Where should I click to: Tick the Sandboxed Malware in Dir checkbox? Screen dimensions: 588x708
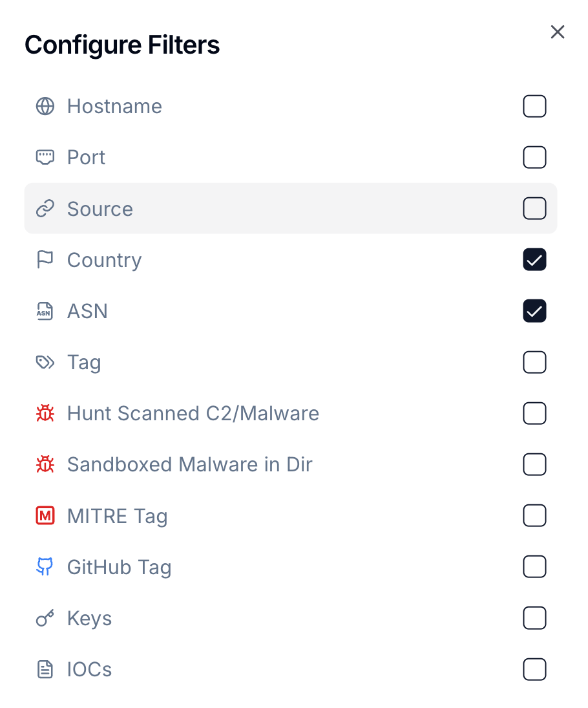point(534,464)
